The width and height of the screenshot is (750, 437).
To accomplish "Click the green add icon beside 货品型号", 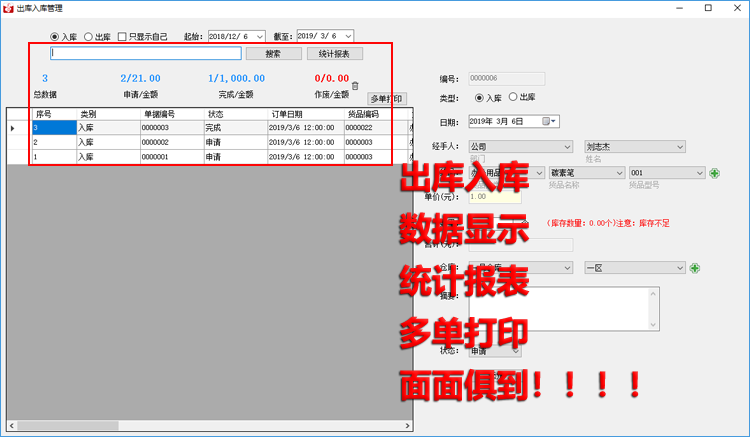I will 714,173.
